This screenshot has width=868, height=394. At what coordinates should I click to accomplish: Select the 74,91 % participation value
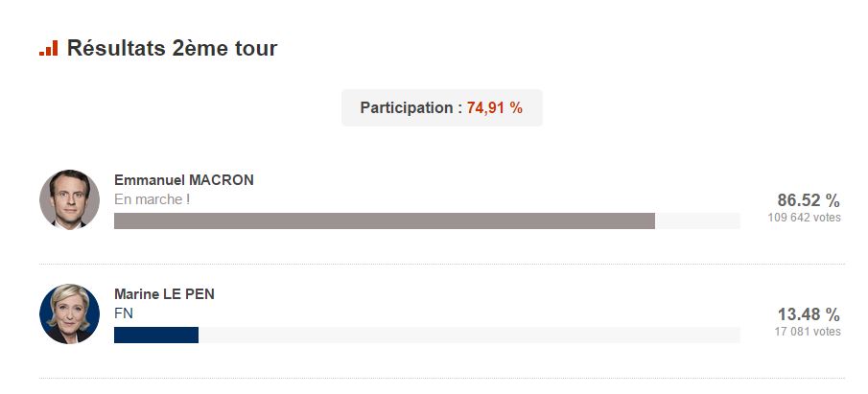click(x=495, y=108)
